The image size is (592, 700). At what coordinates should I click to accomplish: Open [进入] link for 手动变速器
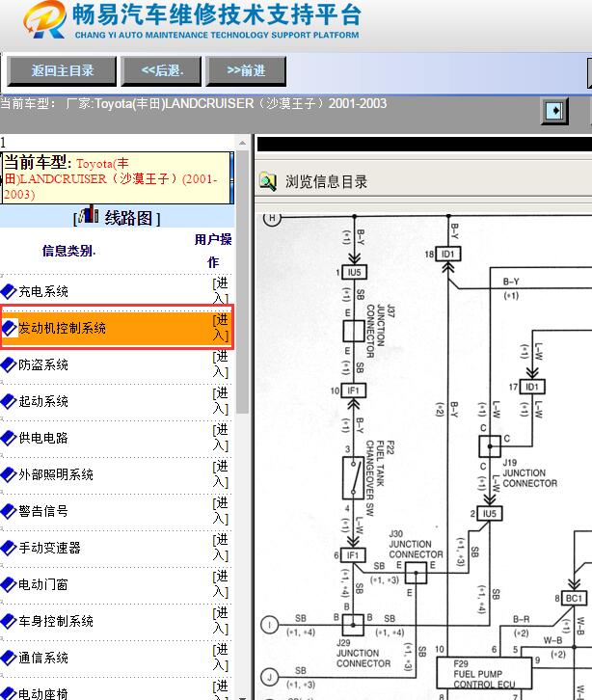click(x=221, y=547)
